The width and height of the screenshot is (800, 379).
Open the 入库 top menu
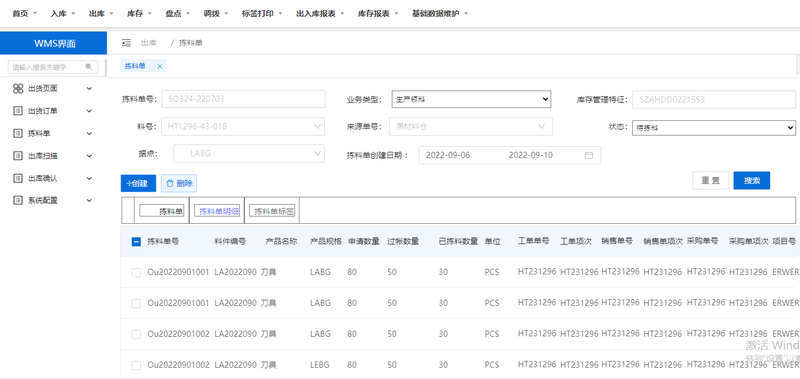(63, 14)
